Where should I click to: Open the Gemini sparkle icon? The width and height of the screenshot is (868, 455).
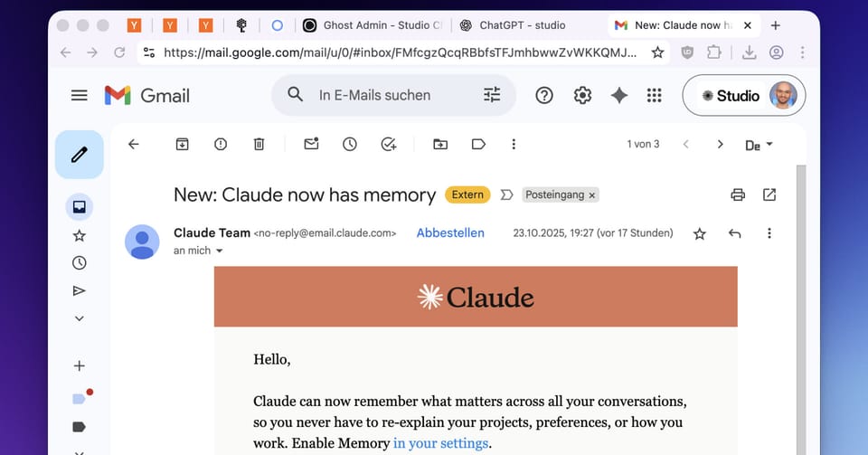[618, 95]
